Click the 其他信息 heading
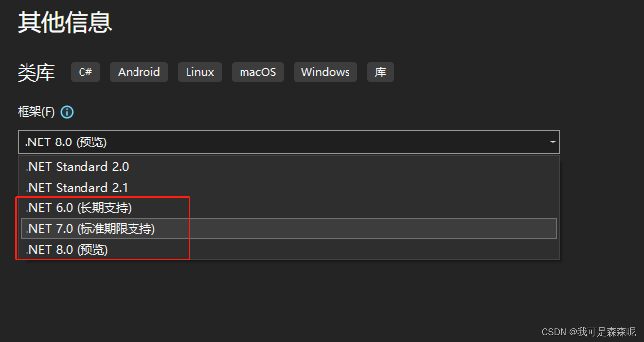The height and width of the screenshot is (342, 644). click(64, 22)
